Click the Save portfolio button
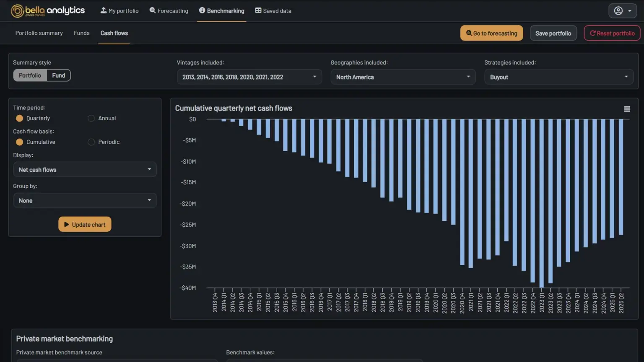Viewport: 644px width, 362px height. click(553, 33)
